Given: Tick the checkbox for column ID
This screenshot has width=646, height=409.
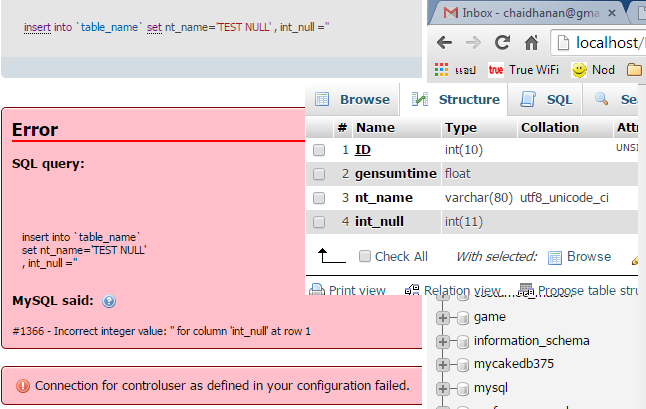Looking at the screenshot, I should point(319,150).
